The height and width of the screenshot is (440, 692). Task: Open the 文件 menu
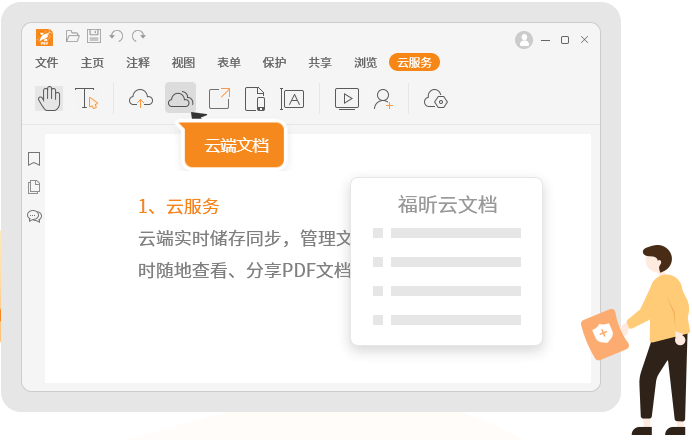tap(47, 63)
